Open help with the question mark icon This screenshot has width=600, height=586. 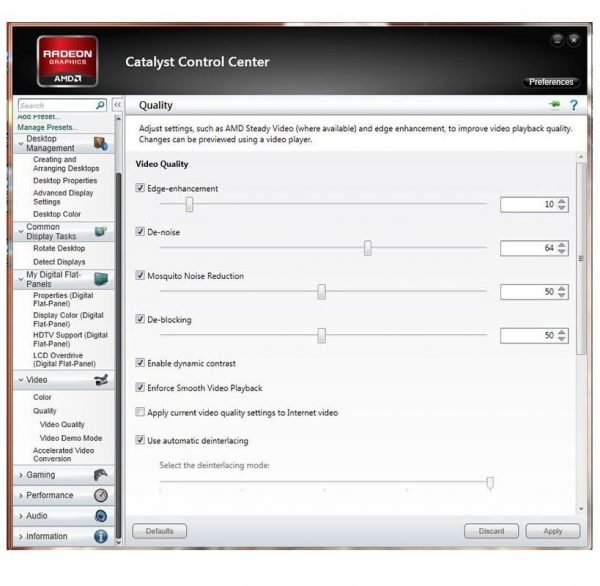tap(573, 105)
